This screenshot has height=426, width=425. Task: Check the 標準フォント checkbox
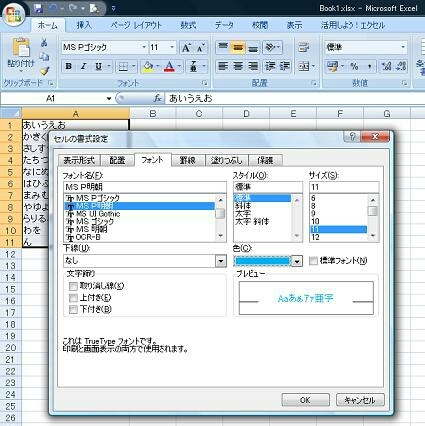313,261
